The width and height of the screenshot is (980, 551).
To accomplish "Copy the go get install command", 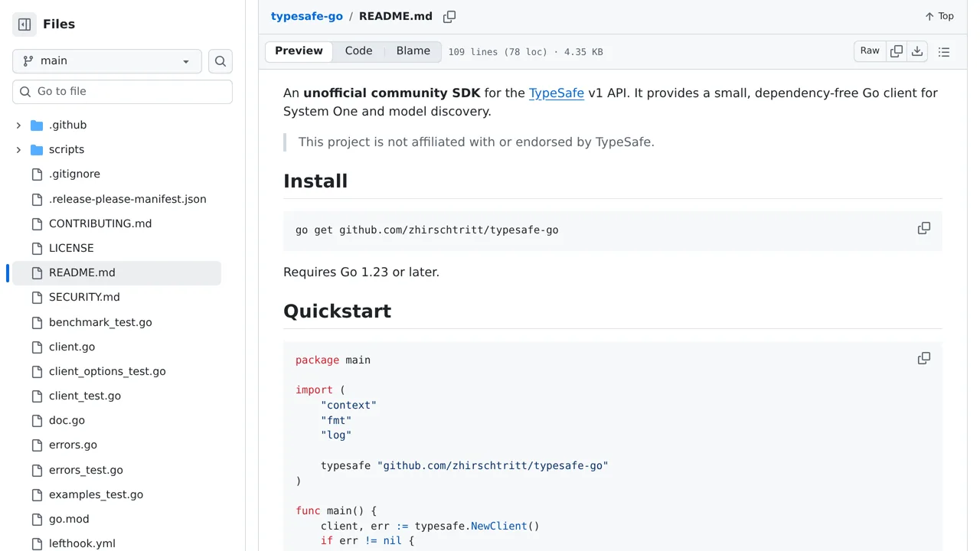I will pyautogui.click(x=924, y=228).
